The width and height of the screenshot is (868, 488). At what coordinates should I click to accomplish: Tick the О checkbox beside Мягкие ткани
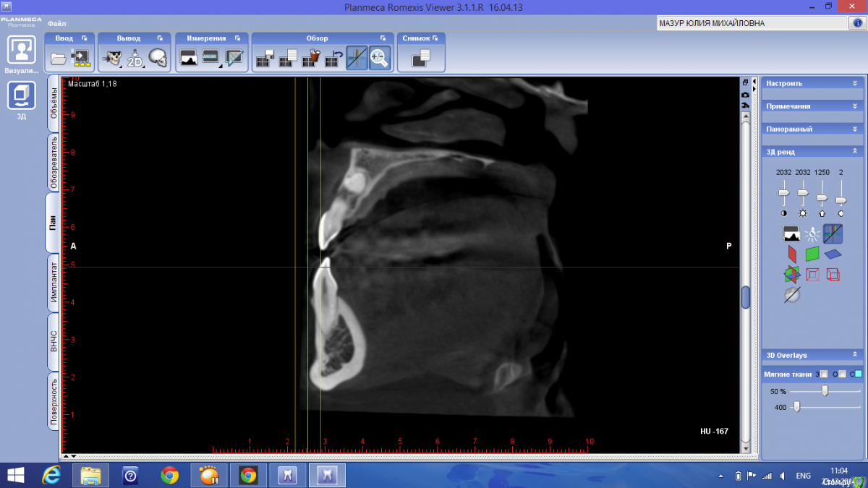click(x=842, y=374)
